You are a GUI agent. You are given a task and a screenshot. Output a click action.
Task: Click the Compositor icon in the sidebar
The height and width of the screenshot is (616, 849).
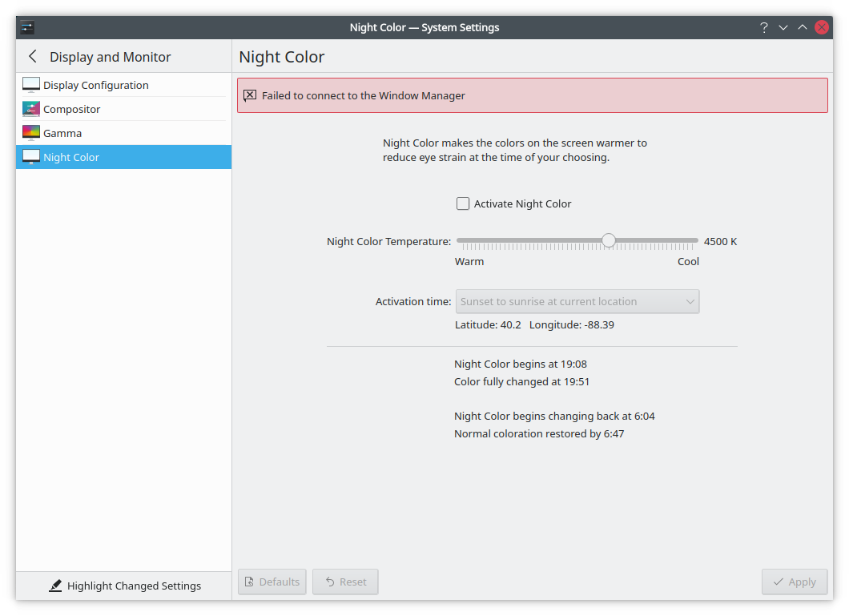pos(31,109)
